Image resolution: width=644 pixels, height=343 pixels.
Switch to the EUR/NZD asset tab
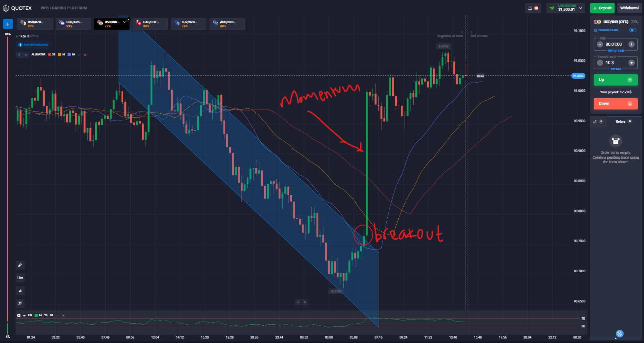(189, 24)
